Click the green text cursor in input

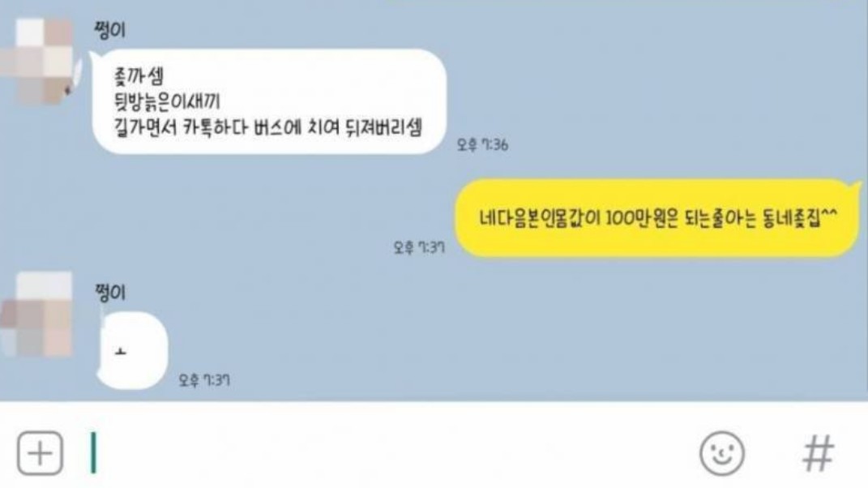point(93,453)
